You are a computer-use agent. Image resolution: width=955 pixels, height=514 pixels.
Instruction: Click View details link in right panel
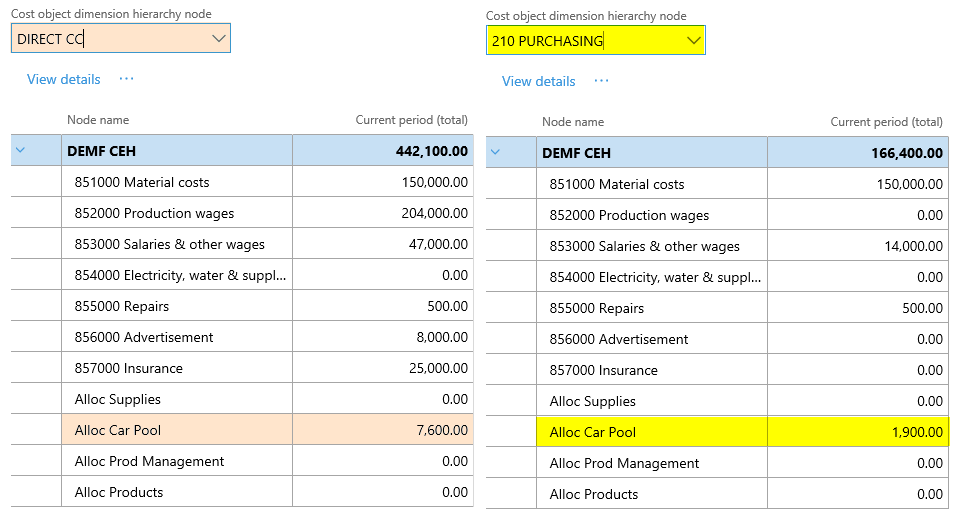(x=539, y=81)
